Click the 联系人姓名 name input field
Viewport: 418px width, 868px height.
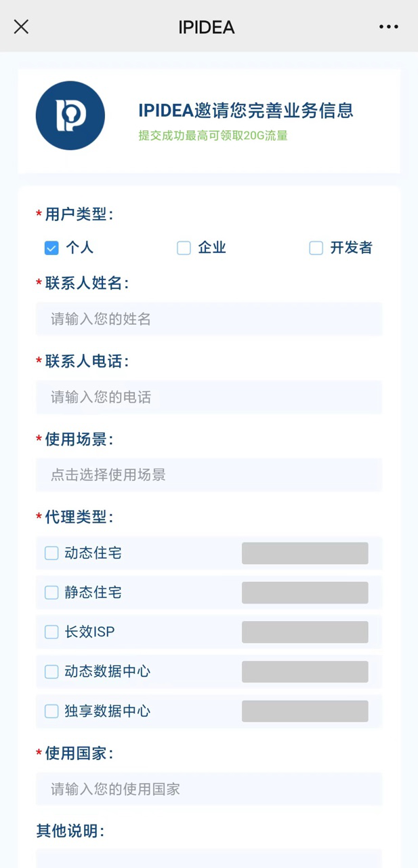click(x=209, y=319)
